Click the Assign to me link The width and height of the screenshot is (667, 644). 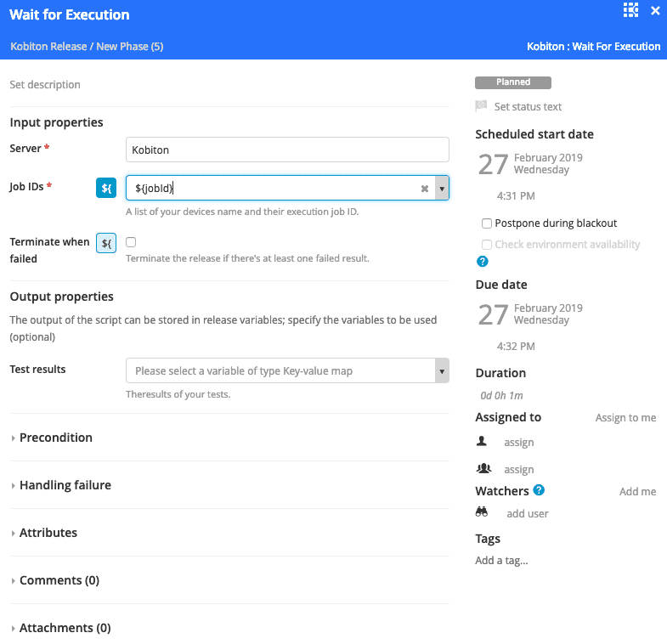[x=625, y=418]
